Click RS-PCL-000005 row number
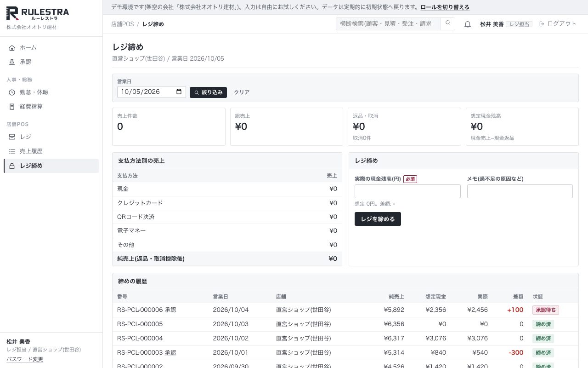This screenshot has width=588, height=368. tap(140, 324)
